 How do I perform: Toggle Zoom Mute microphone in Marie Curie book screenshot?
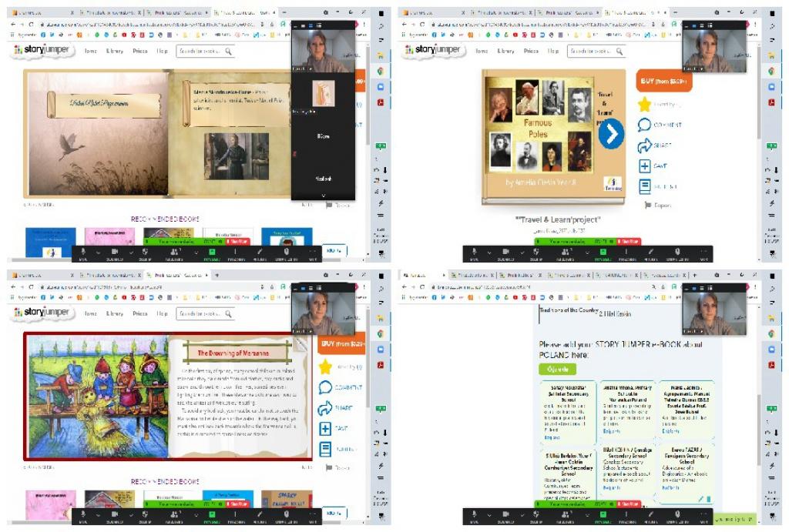tap(83, 252)
